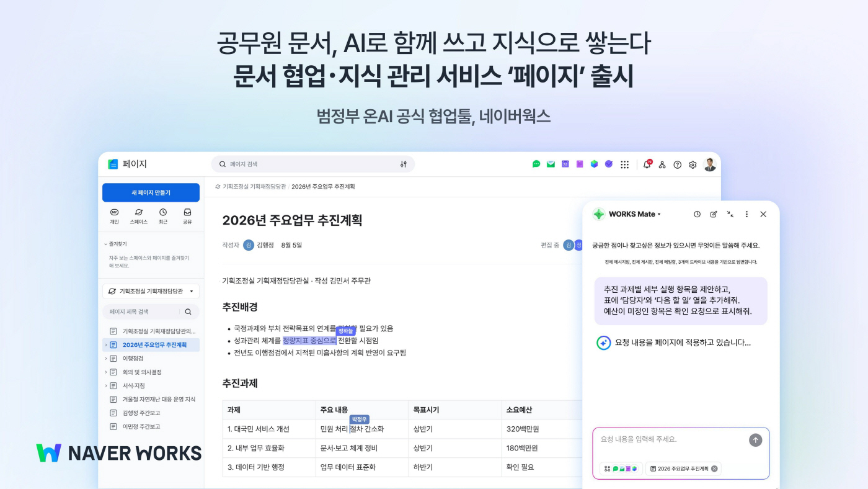868x489 pixels.
Task: Open the calendar app icon showing 31
Action: coord(565,164)
